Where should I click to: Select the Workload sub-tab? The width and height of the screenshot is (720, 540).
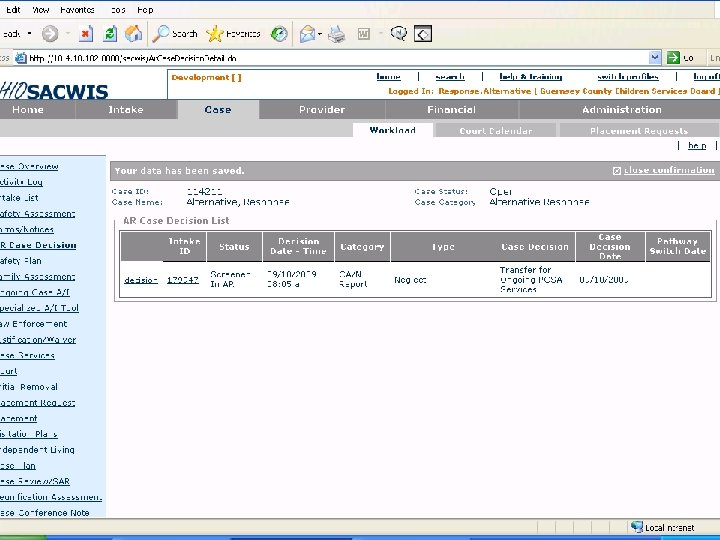click(x=393, y=130)
